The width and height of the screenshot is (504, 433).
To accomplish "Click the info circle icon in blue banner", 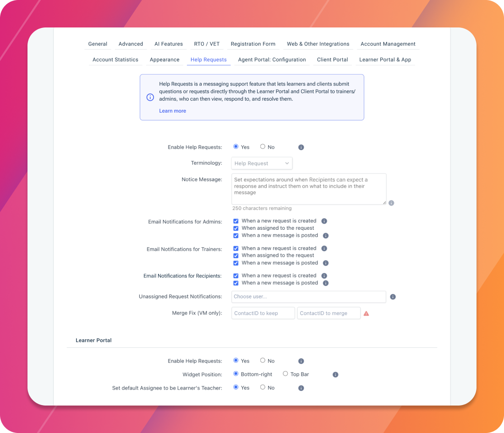I will click(150, 97).
